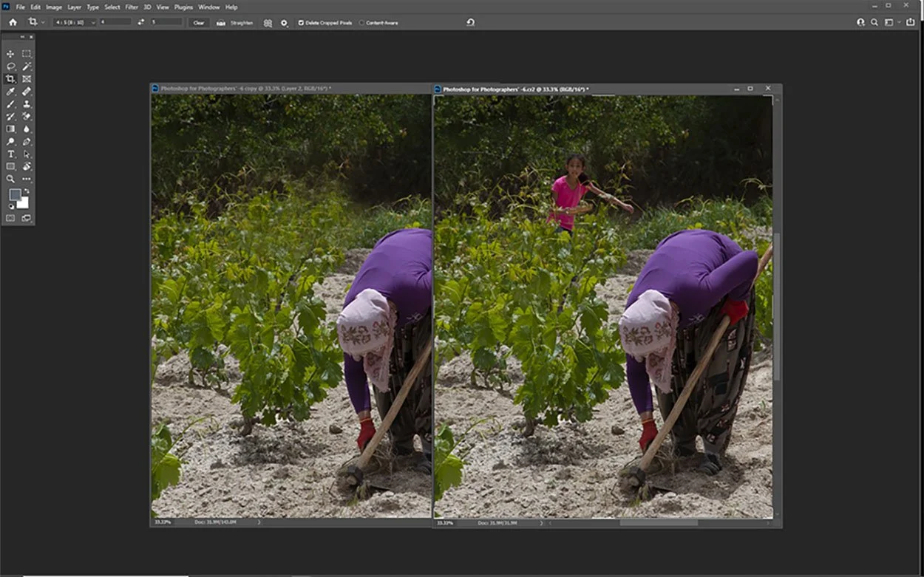Open the Edit menu
Image resolution: width=924 pixels, height=577 pixels.
[35, 7]
